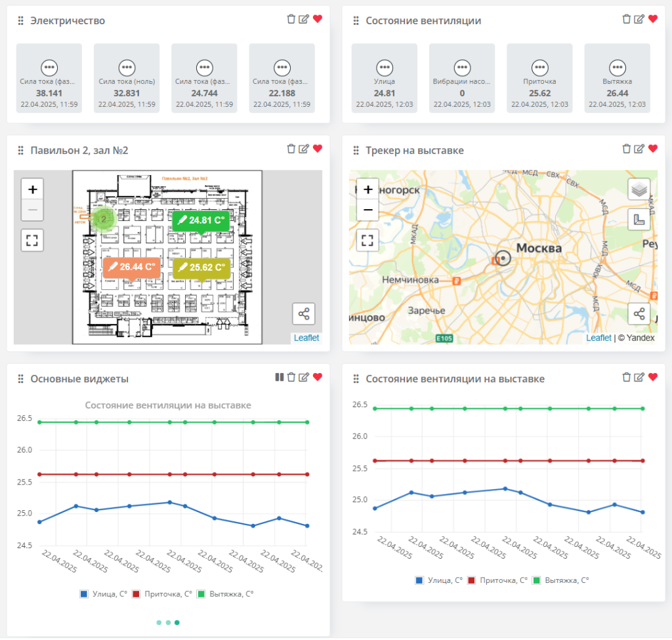The image size is (672, 640).
Task: Delete the Электричество widget via trash icon
Action: pos(291,20)
